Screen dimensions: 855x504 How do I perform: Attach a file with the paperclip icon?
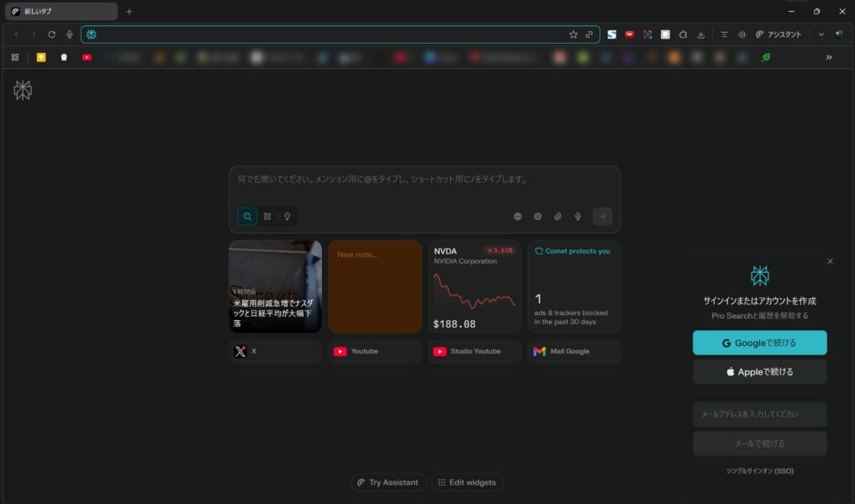click(557, 217)
